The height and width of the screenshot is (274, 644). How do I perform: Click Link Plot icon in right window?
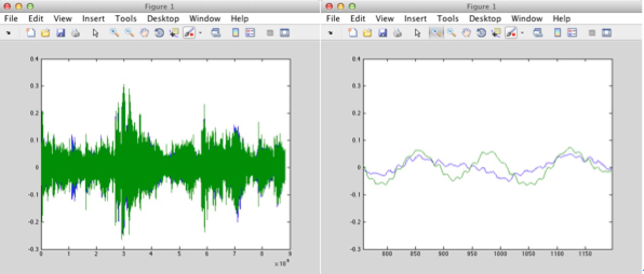(538, 33)
